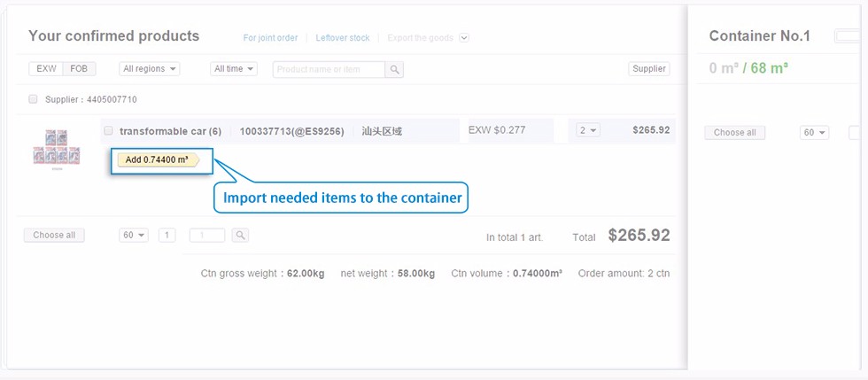868x380 pixels.
Task: Click the transformable car product thumbnail
Action: (57, 149)
